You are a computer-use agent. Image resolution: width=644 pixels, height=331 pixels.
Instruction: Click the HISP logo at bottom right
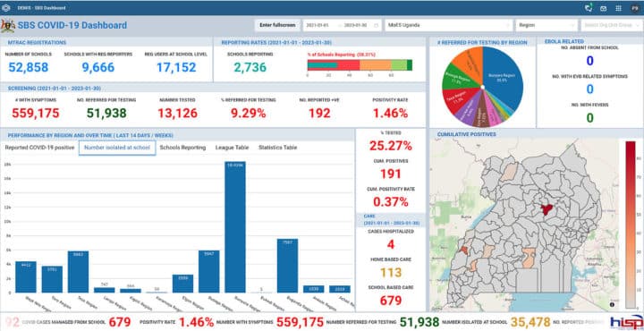(x=626, y=321)
